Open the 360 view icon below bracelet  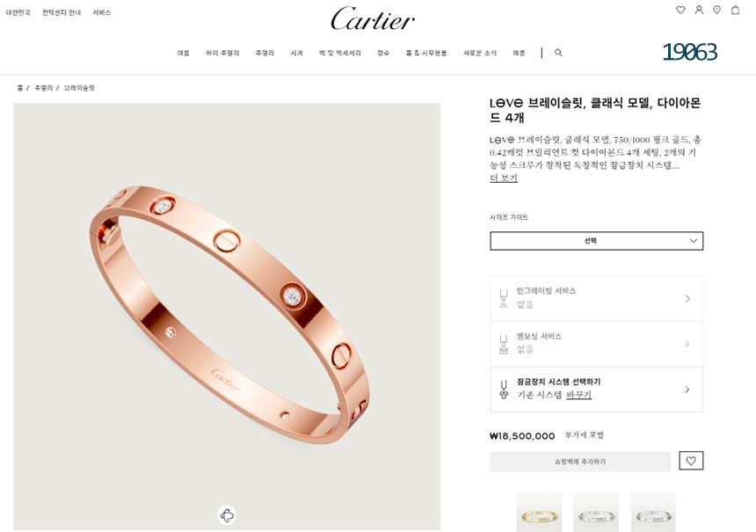click(x=228, y=515)
